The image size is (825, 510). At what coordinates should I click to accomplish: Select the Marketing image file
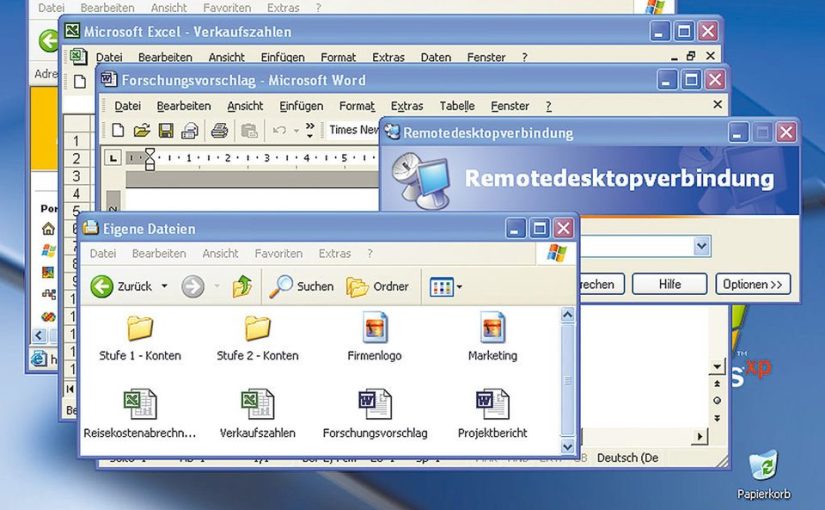click(x=492, y=337)
